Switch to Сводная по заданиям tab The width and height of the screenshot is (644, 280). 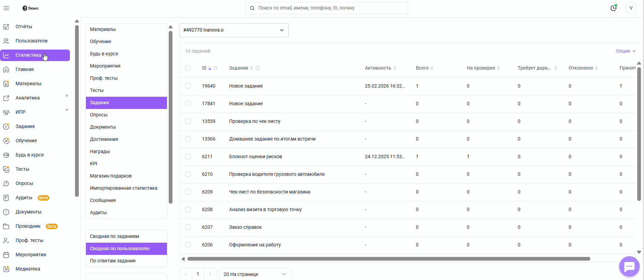click(114, 236)
